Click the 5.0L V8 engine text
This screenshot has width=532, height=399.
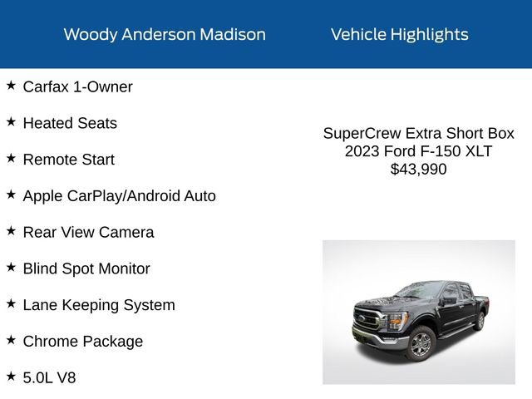(49, 377)
